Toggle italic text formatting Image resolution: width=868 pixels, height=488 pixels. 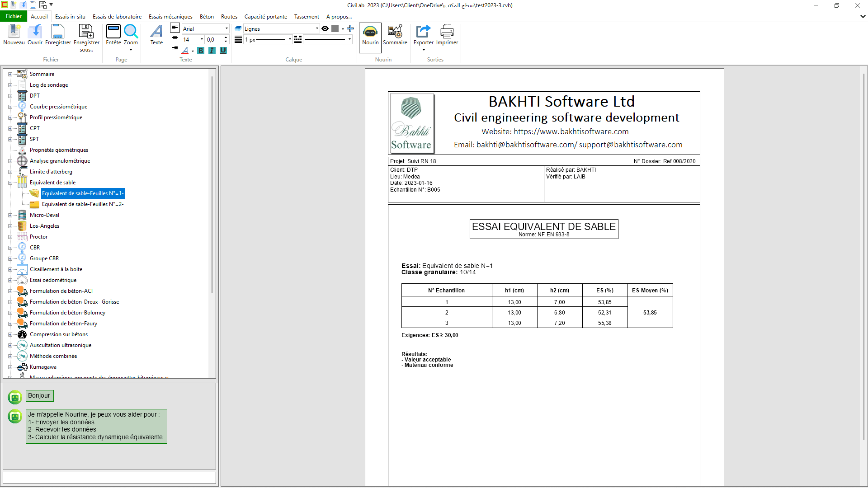[212, 51]
